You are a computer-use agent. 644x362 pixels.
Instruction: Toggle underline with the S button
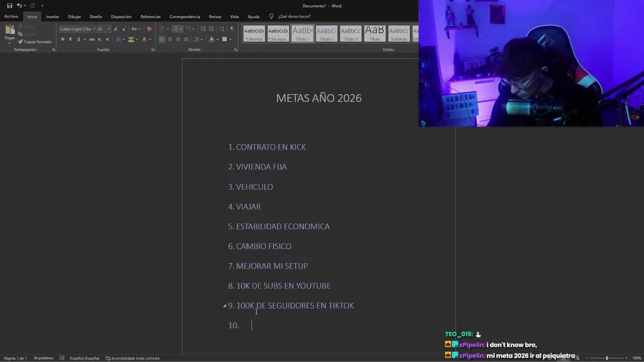(78, 39)
